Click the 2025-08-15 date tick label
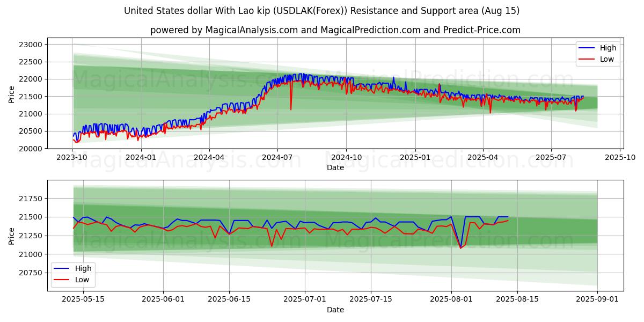 point(517,301)
